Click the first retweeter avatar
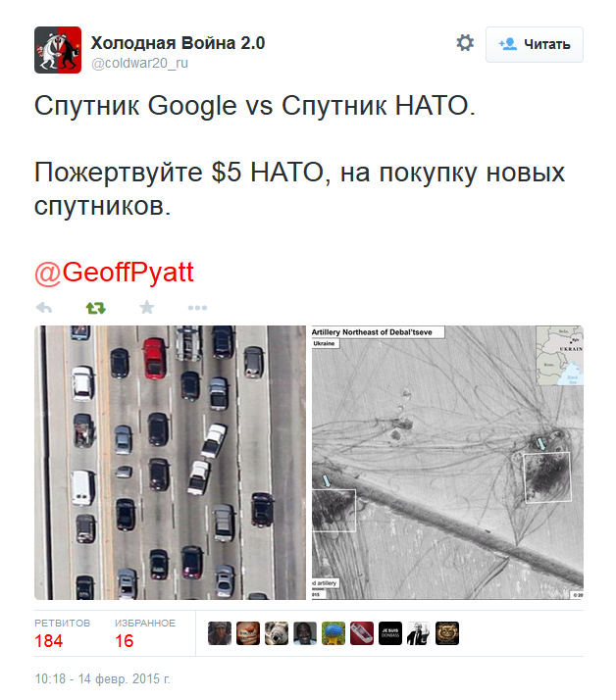Screen dimensions: 616x700 [x=220, y=633]
